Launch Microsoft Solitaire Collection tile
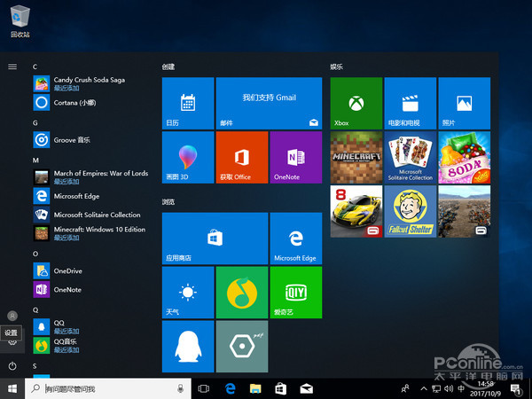The height and width of the screenshot is (399, 532). [x=411, y=158]
